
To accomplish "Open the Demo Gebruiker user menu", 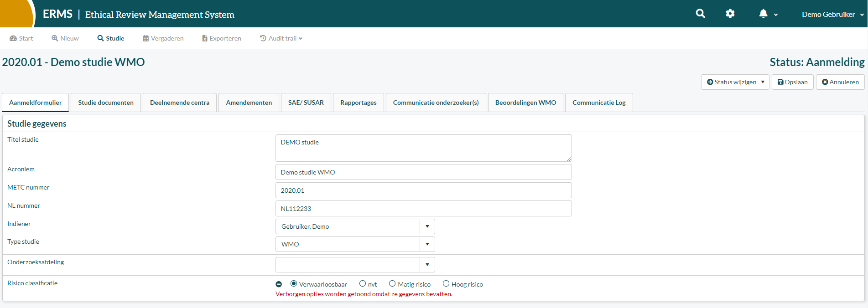I will click(x=833, y=14).
